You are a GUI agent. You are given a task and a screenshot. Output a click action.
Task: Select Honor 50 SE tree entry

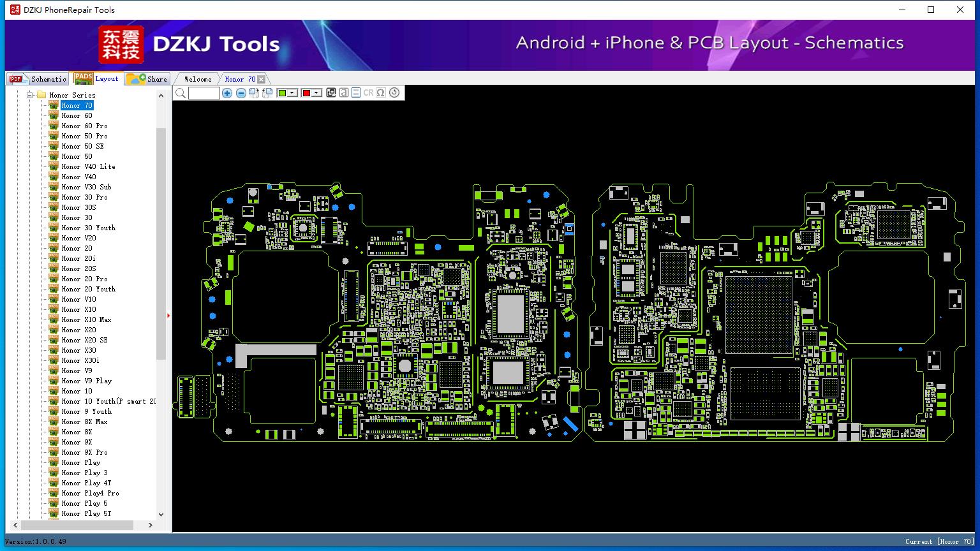(82, 146)
